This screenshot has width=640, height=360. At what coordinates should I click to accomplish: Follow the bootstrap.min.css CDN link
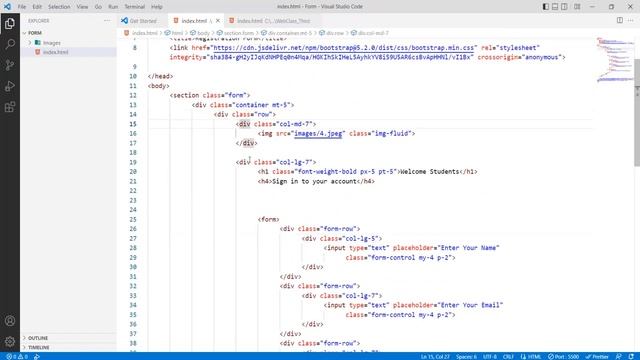(343, 48)
